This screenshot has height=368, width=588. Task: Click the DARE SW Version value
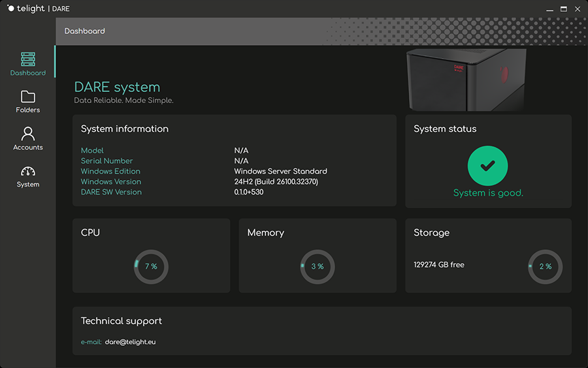coord(249,192)
